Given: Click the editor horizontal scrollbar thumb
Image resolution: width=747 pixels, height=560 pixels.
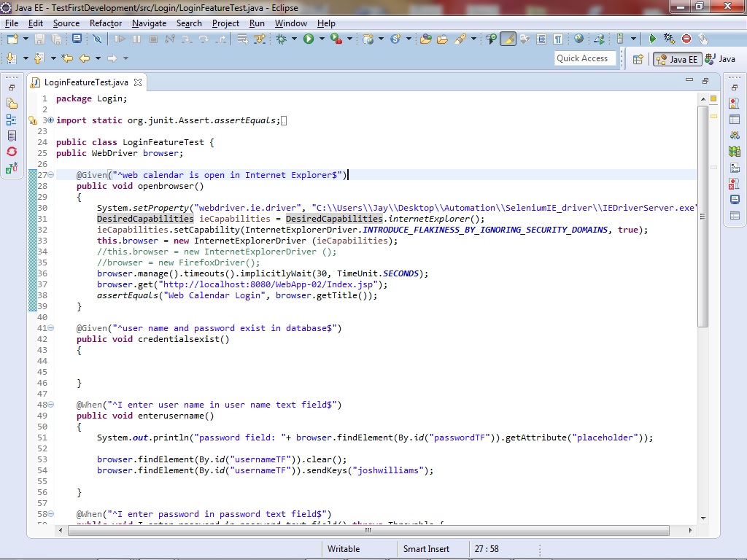Looking at the screenshot, I should click(368, 530).
